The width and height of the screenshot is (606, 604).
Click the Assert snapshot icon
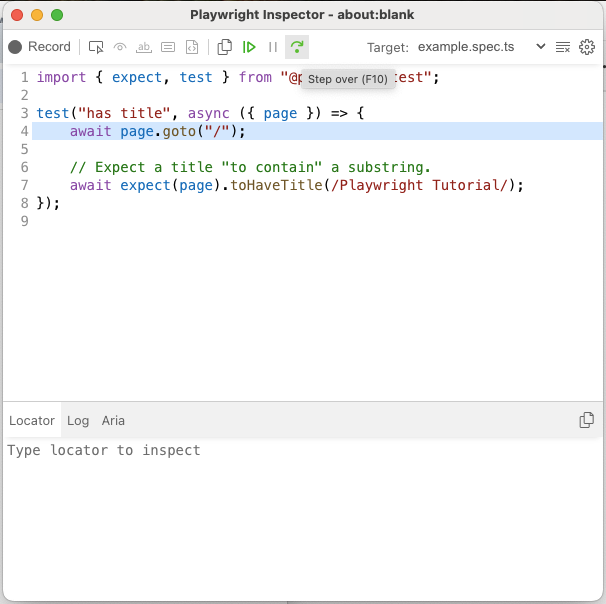[192, 47]
